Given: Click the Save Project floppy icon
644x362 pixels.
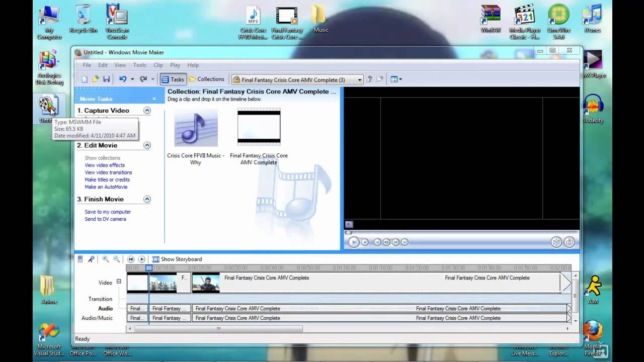Looking at the screenshot, I should tap(106, 79).
